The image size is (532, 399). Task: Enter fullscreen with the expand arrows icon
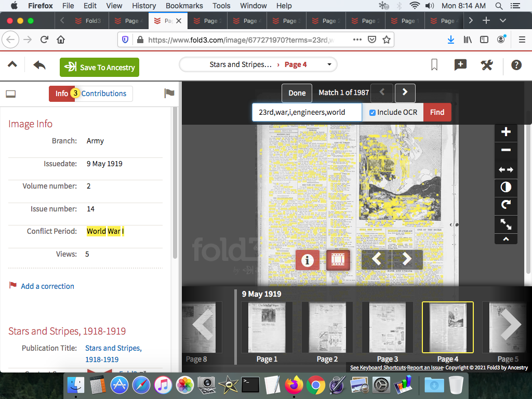coord(506,224)
